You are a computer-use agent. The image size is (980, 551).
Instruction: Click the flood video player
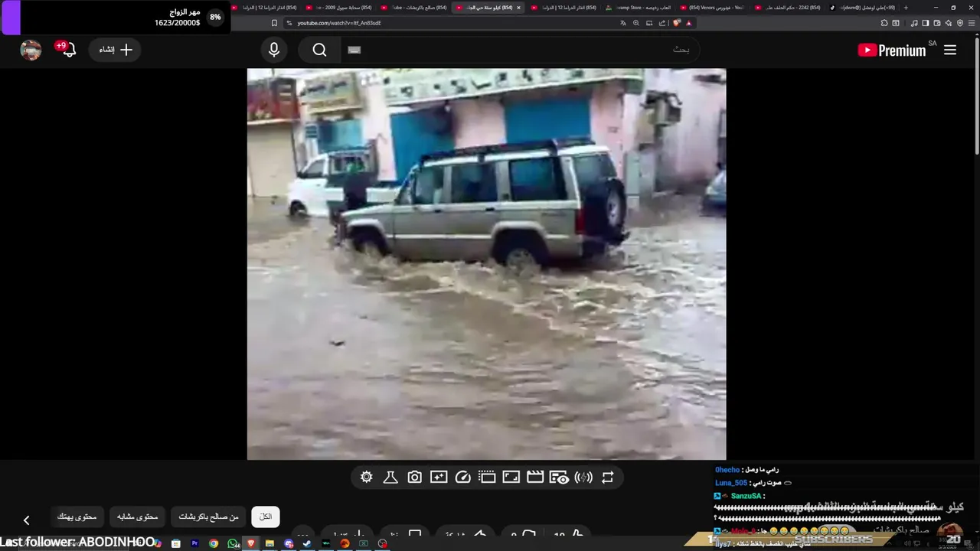click(486, 264)
